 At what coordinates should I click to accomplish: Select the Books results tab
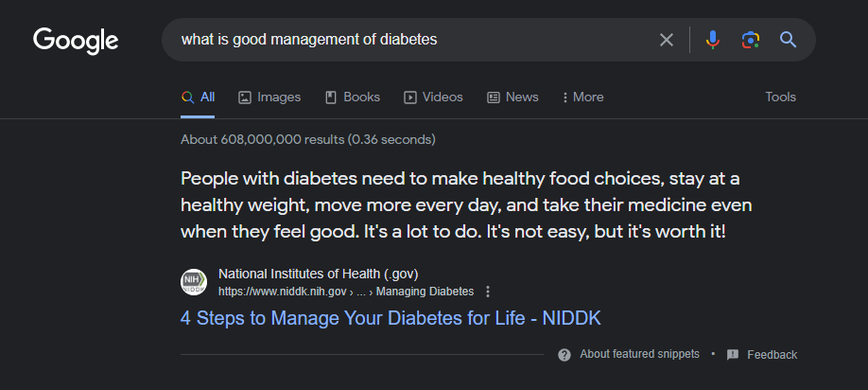pos(353,97)
